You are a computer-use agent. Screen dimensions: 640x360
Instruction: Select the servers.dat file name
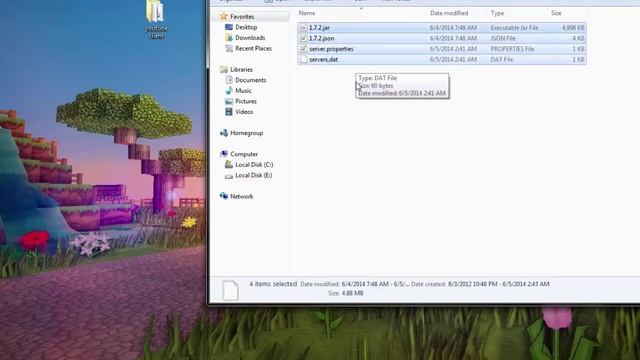pyautogui.click(x=323, y=60)
